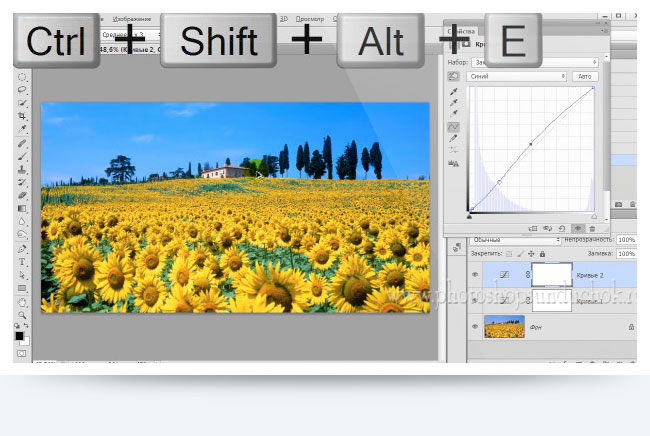Open the 3D menu
This screenshot has height=436, width=650.
click(x=284, y=19)
